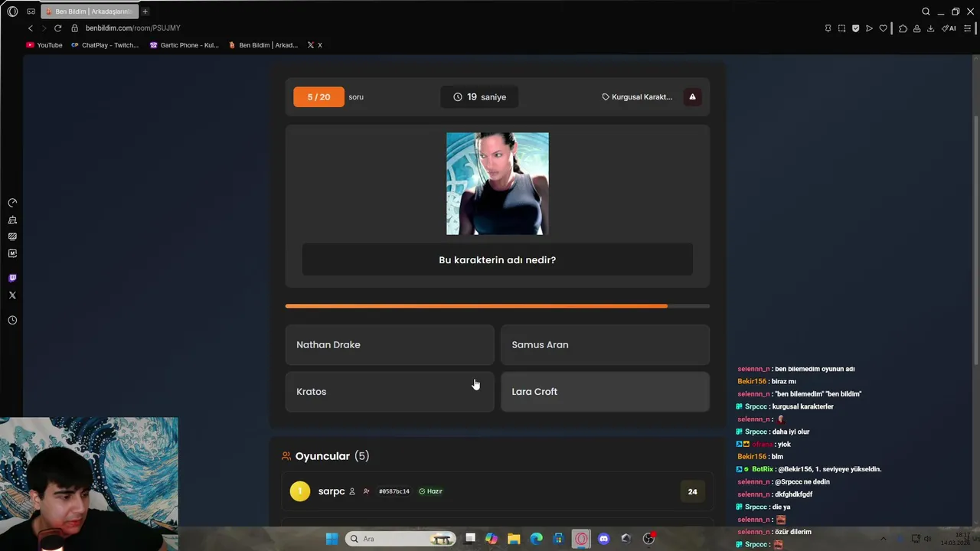Click the Hazır ready status badge
The height and width of the screenshot is (551, 980).
pos(430,491)
